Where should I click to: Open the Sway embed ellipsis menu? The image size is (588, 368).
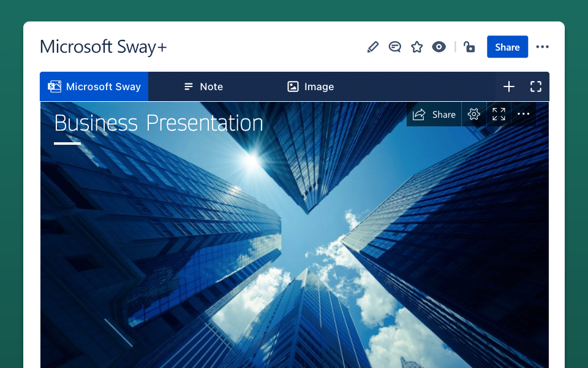point(524,114)
